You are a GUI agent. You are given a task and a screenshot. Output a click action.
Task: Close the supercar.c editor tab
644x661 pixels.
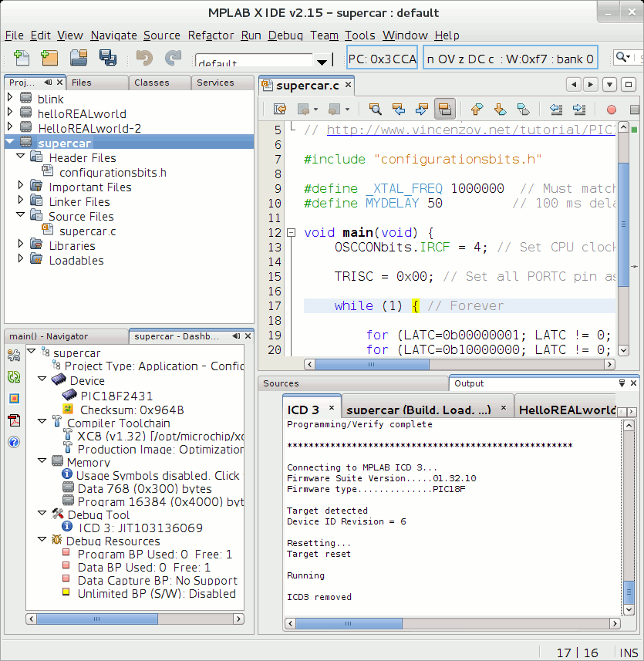[x=348, y=84]
